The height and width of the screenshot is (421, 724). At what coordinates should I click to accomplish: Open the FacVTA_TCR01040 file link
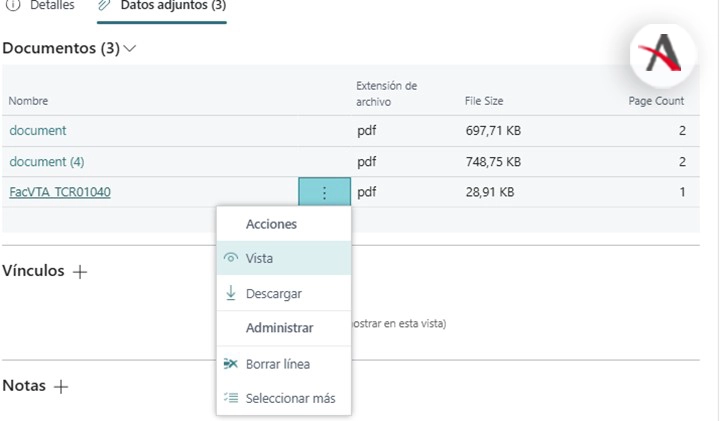pyautogui.click(x=60, y=192)
